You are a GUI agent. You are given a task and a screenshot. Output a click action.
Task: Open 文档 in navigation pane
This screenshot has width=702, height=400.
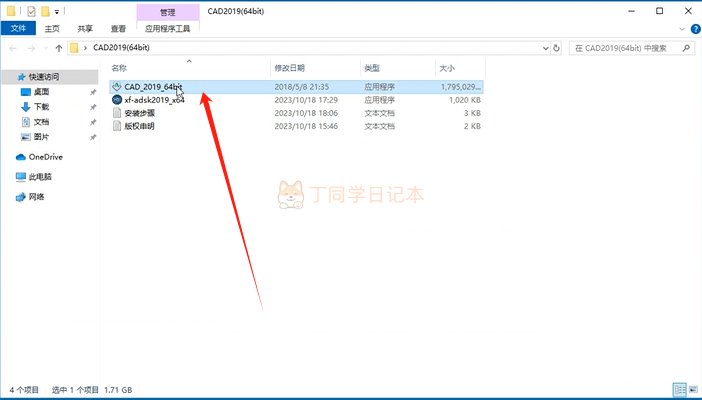pos(41,122)
